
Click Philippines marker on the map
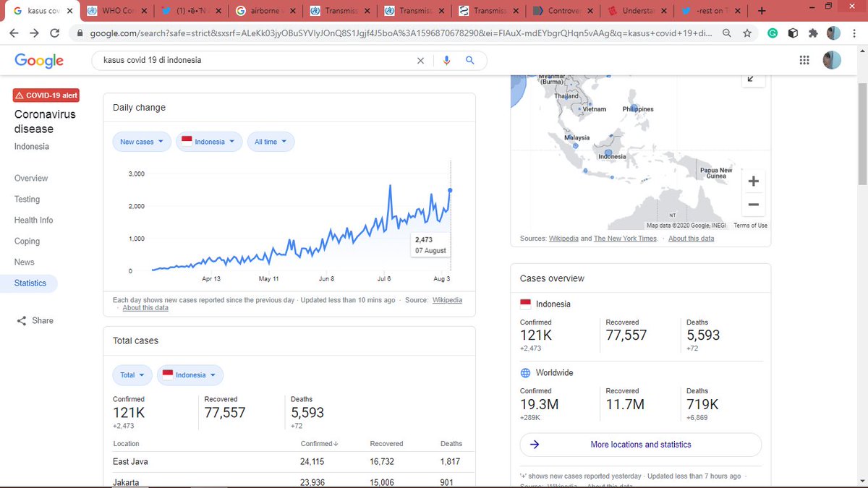point(634,108)
